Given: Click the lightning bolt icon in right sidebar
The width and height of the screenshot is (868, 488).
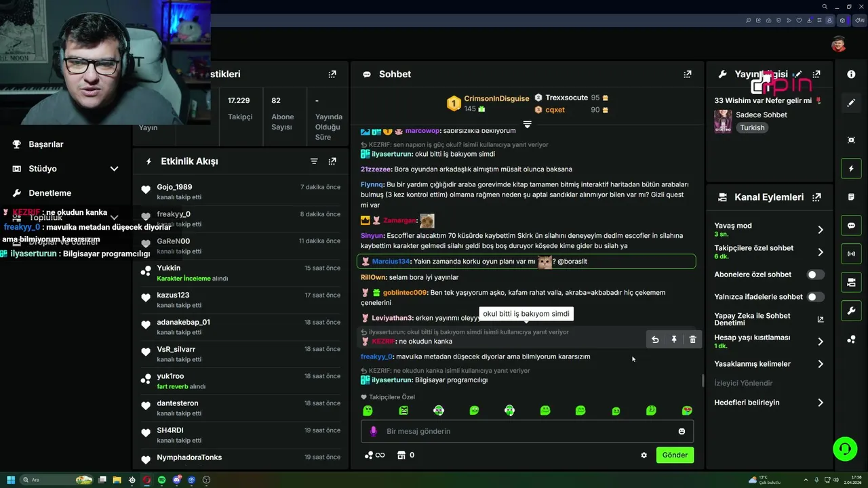Looking at the screenshot, I should click(x=851, y=168).
